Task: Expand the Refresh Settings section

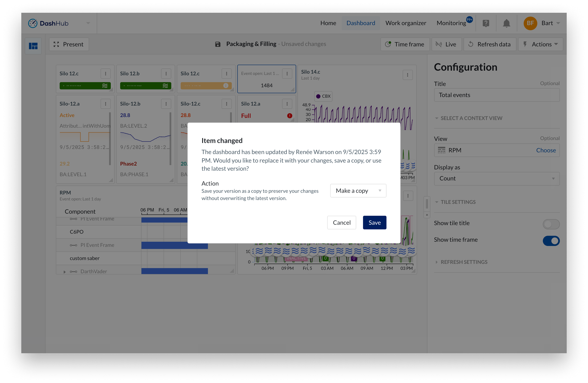Action: pos(464,262)
